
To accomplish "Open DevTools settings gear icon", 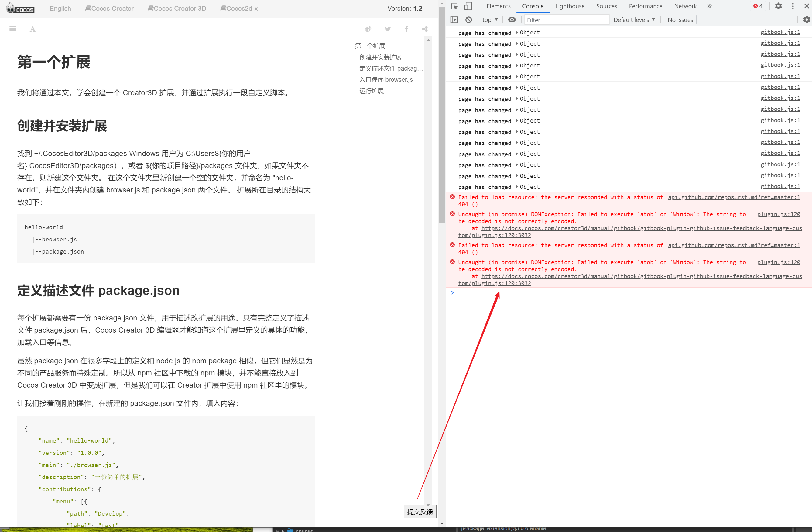I will coord(778,6).
